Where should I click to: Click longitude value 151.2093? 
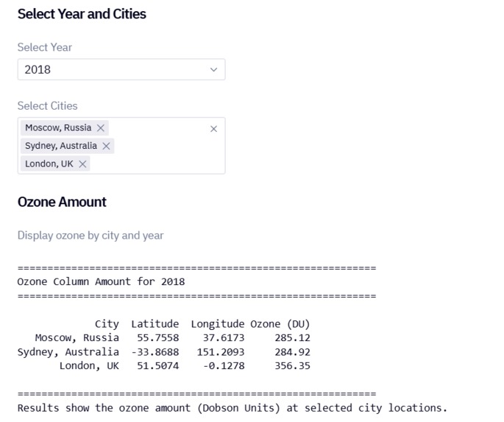pos(221,352)
